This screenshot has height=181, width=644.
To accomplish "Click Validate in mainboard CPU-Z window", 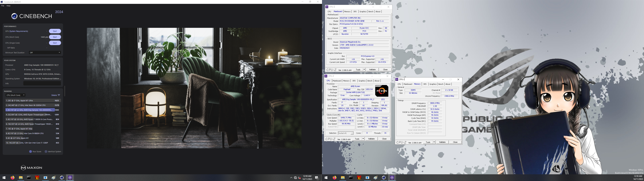I will pos(372,70).
